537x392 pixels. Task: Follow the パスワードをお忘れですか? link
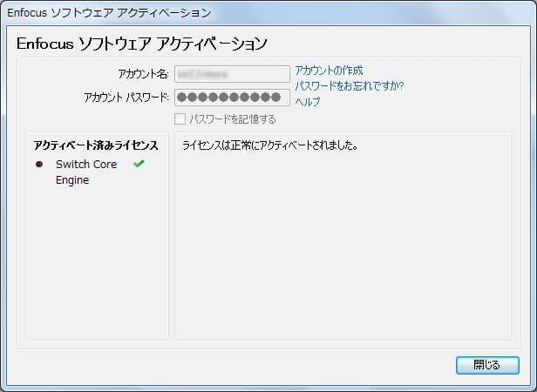(x=349, y=86)
